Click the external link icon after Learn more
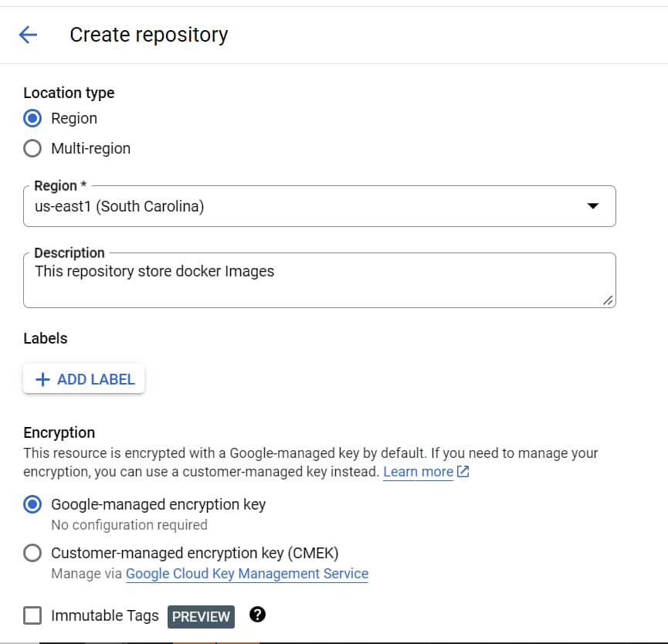The image size is (668, 644). click(463, 471)
